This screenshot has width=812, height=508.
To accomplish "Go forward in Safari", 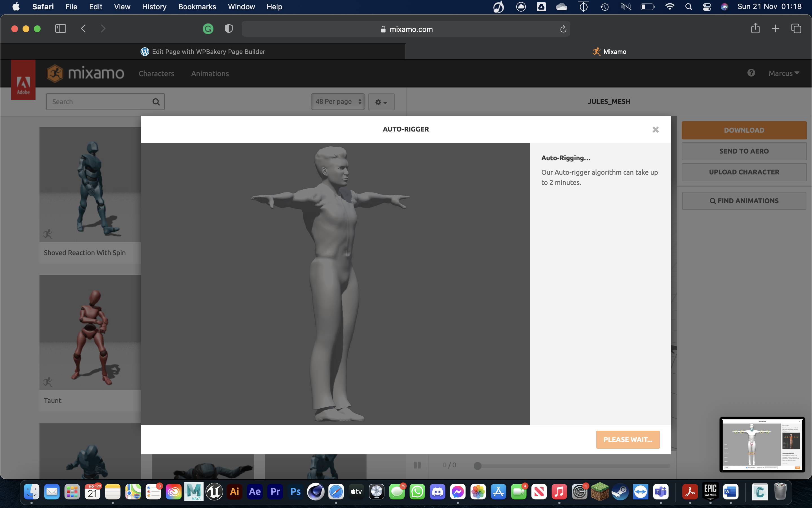I will point(103,29).
